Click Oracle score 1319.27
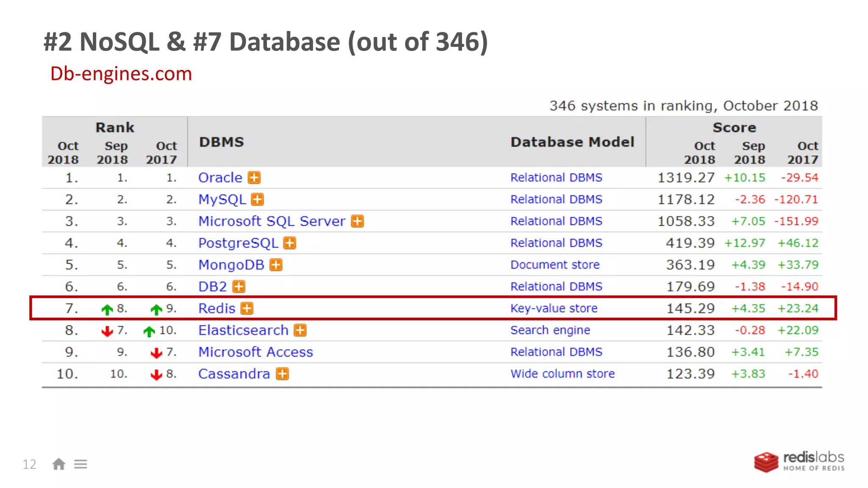 click(686, 177)
